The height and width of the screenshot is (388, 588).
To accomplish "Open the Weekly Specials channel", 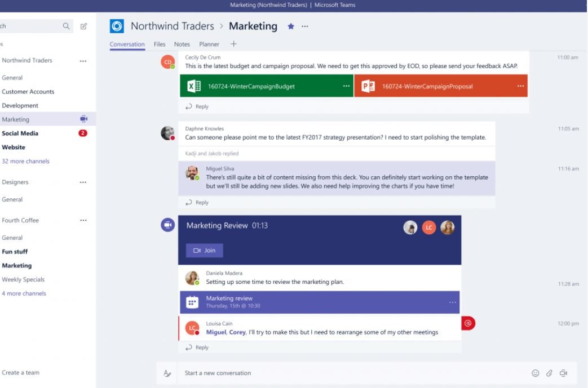I will (23, 279).
